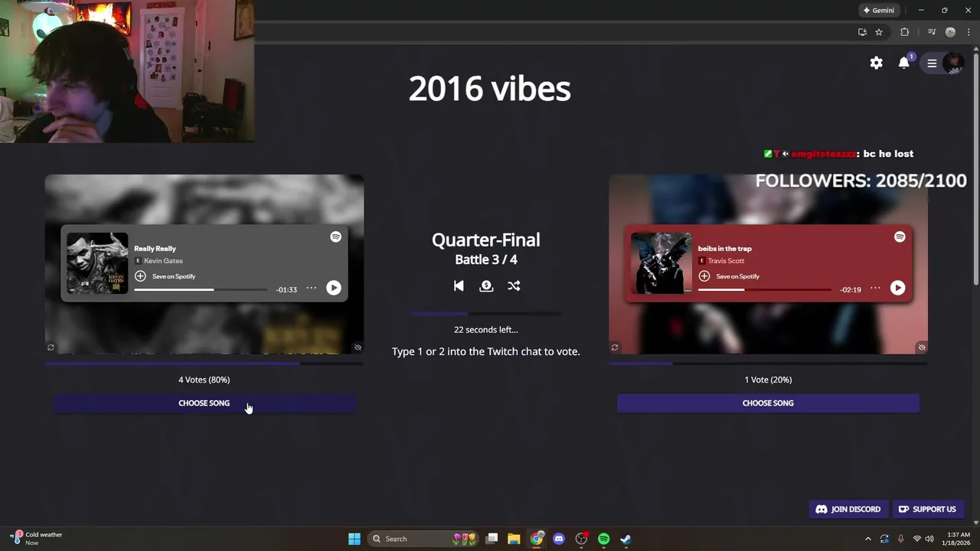This screenshot has height=551, width=980.
Task: Open Spotify from the taskbar
Action: (x=604, y=539)
